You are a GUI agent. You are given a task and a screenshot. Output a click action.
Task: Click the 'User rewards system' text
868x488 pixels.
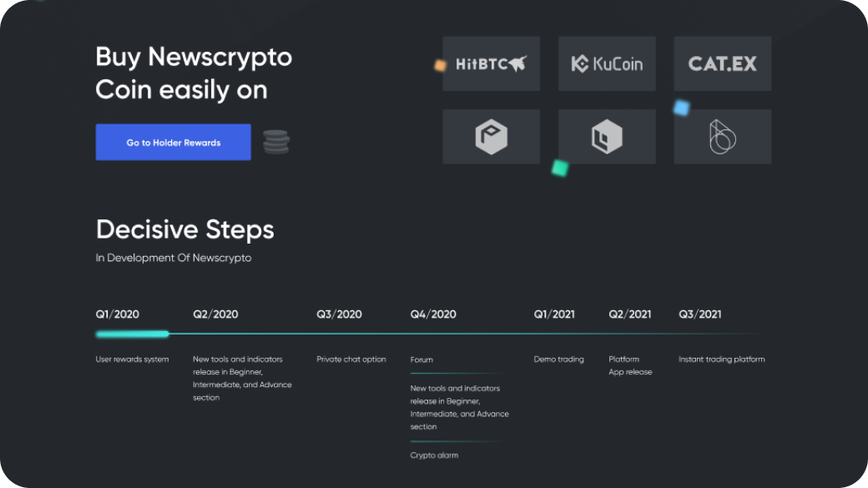133,359
